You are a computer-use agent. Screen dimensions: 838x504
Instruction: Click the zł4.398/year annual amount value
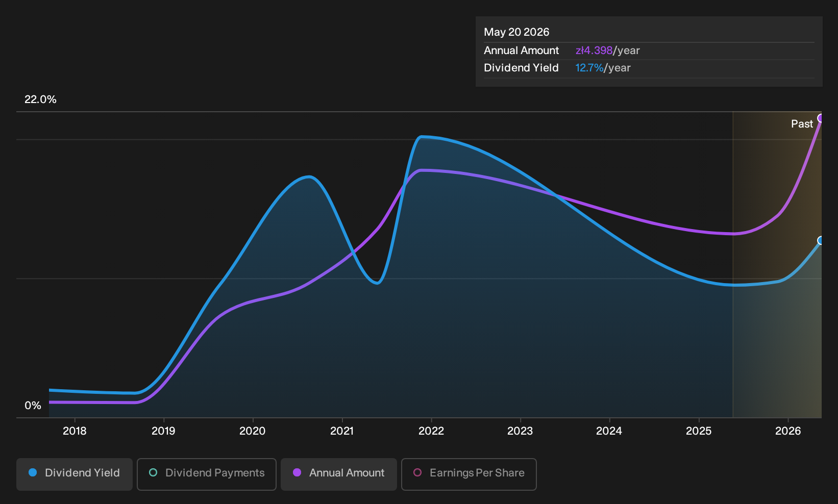coord(607,51)
